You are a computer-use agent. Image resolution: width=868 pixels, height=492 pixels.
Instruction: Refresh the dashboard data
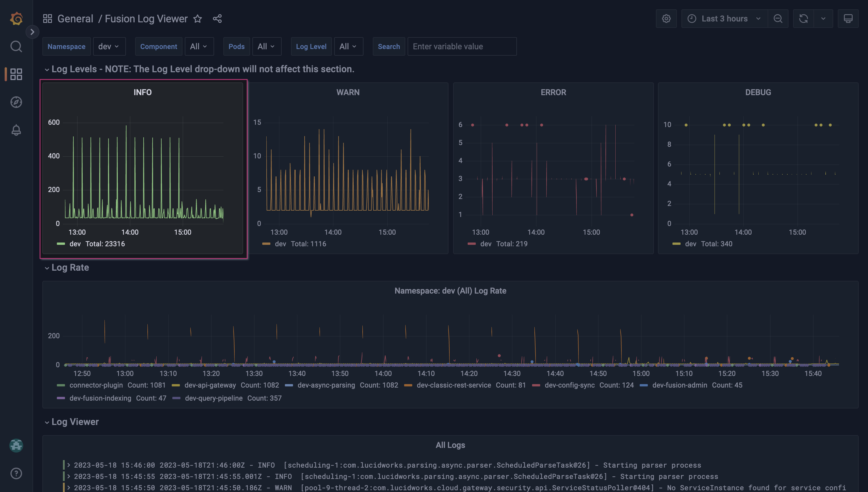(804, 19)
